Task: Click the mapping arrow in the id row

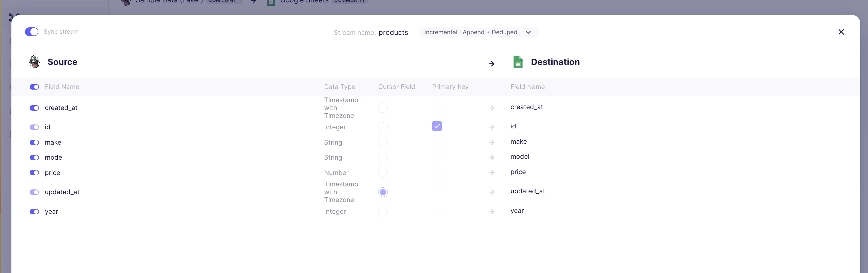Action: pyautogui.click(x=491, y=127)
